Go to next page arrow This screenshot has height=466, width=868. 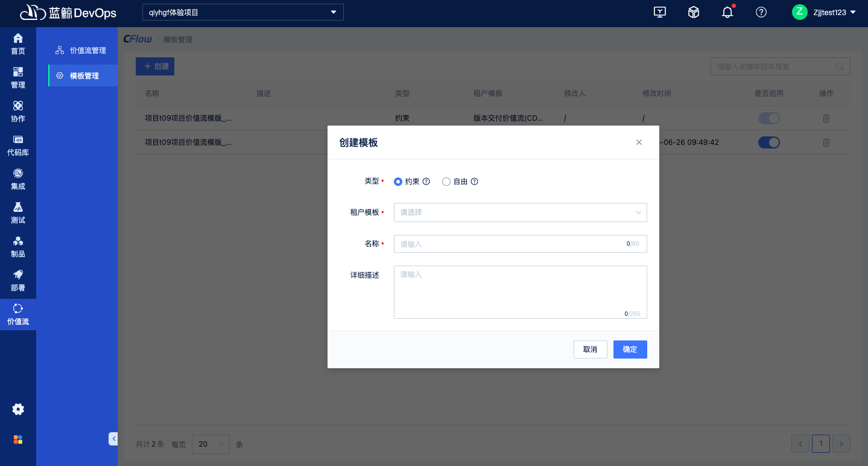coord(841,444)
